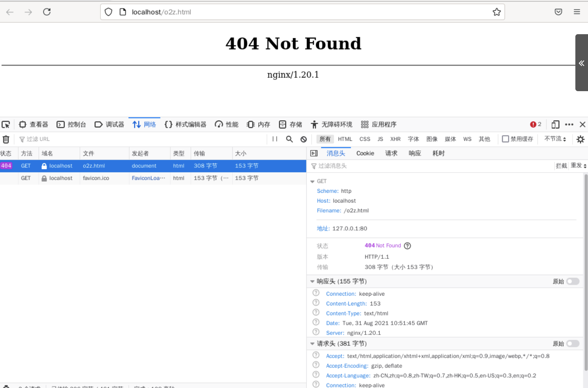This screenshot has height=388, width=588.
Task: Pause network recording
Action: coord(275,139)
